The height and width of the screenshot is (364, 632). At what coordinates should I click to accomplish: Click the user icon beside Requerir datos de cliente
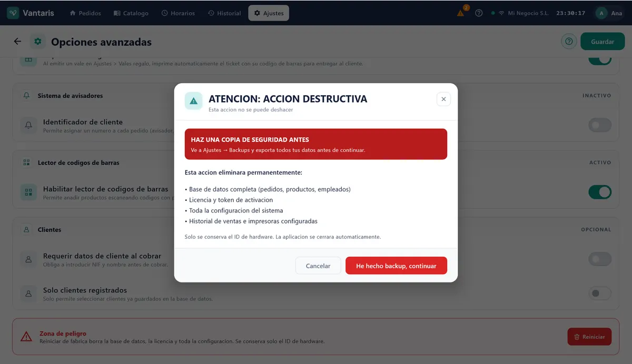click(29, 259)
